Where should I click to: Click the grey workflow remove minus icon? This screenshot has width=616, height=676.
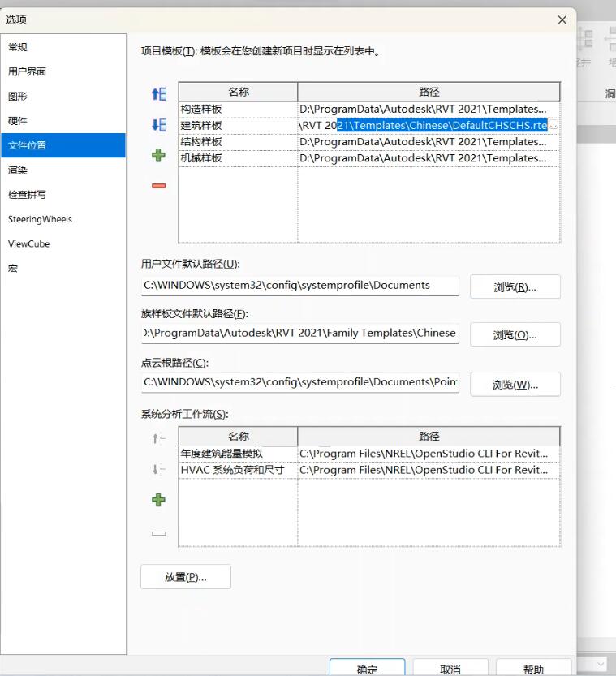158,533
